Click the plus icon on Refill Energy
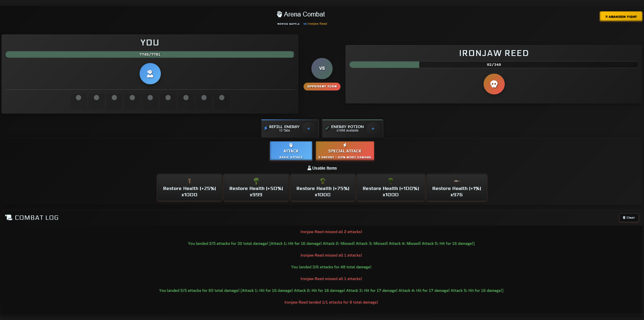This screenshot has width=644, height=320. click(x=309, y=128)
